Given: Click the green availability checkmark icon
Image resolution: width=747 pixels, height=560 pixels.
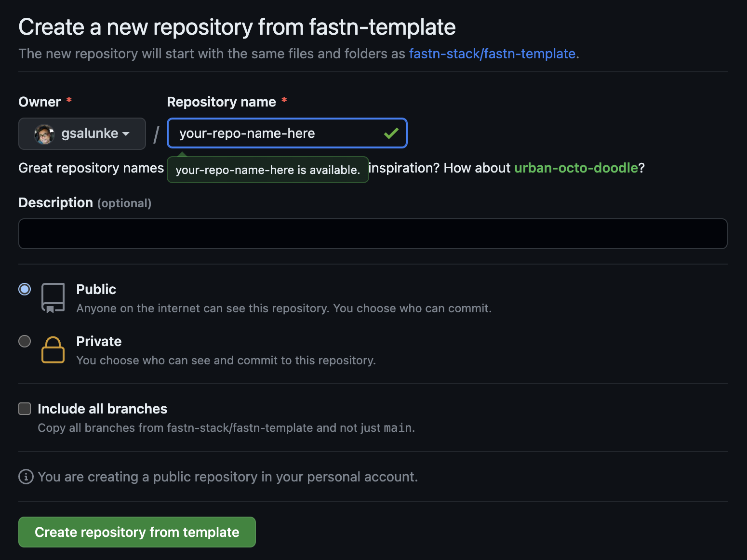Looking at the screenshot, I should tap(391, 133).
